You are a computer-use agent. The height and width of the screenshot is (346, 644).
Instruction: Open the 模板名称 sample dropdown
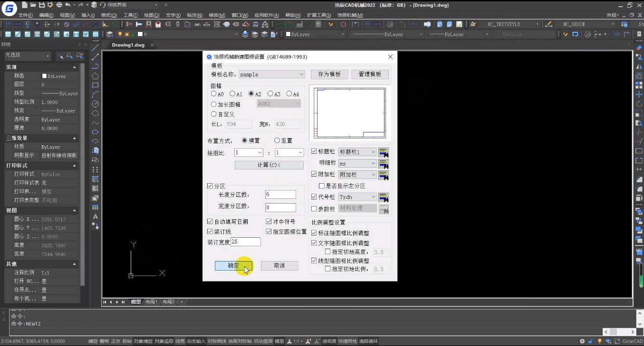[272, 75]
